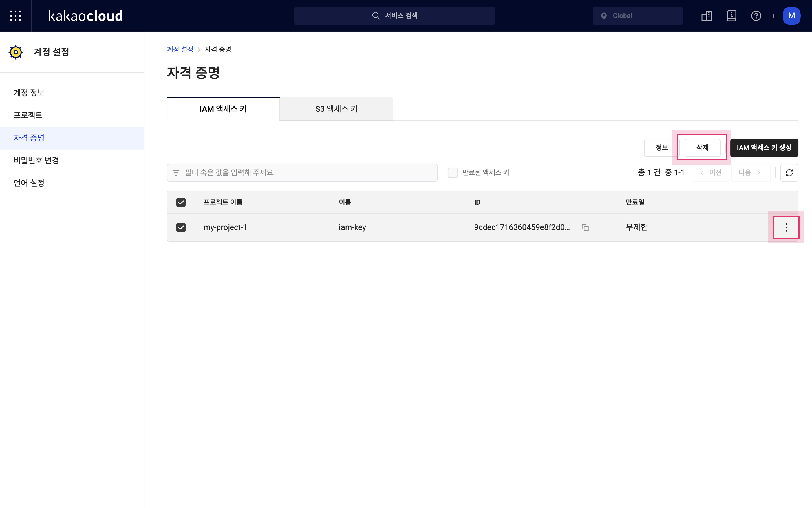
Task: Switch to the S3 액세스 키 tab
Action: [x=336, y=109]
